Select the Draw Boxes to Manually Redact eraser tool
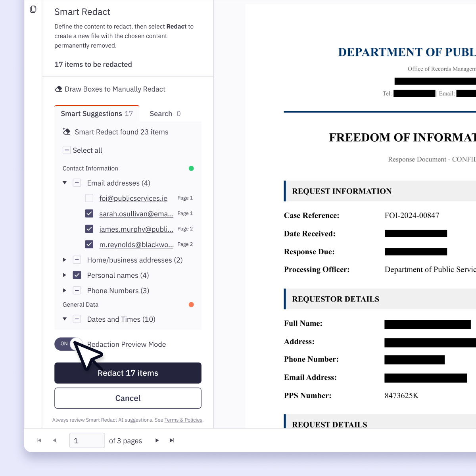The width and height of the screenshot is (476, 476). tap(58, 89)
